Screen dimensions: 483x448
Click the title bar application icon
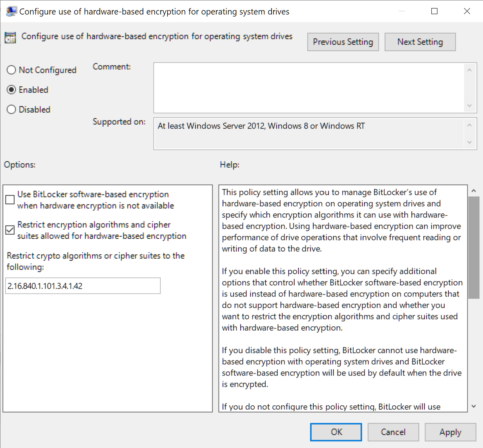11,11
